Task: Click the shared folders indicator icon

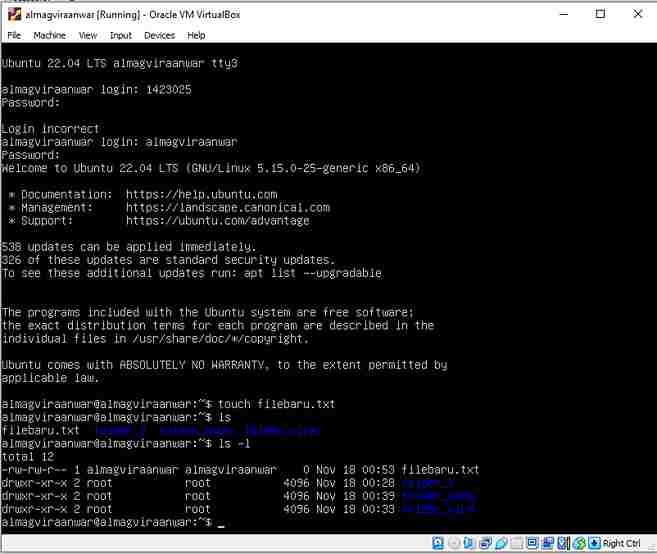Action: 517,543
